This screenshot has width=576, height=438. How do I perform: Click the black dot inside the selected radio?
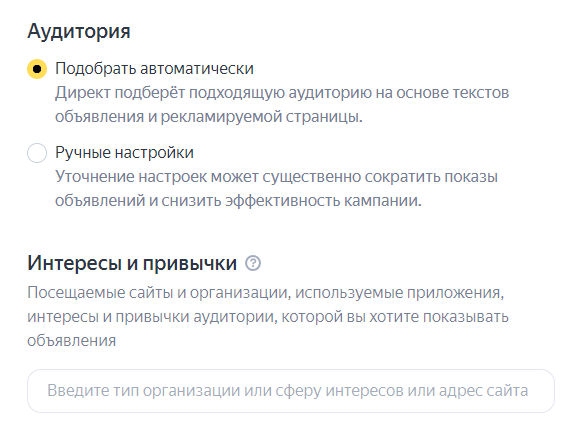(37, 69)
